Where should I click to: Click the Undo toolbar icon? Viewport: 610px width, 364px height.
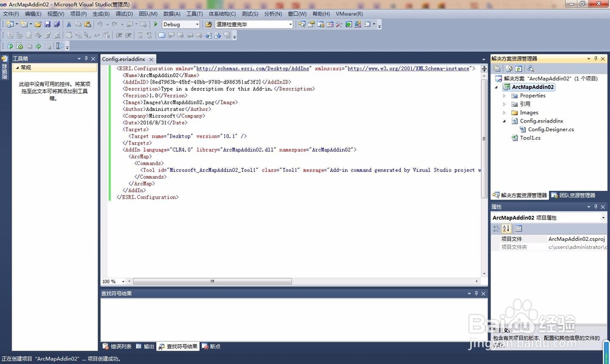pyautogui.click(x=100, y=24)
